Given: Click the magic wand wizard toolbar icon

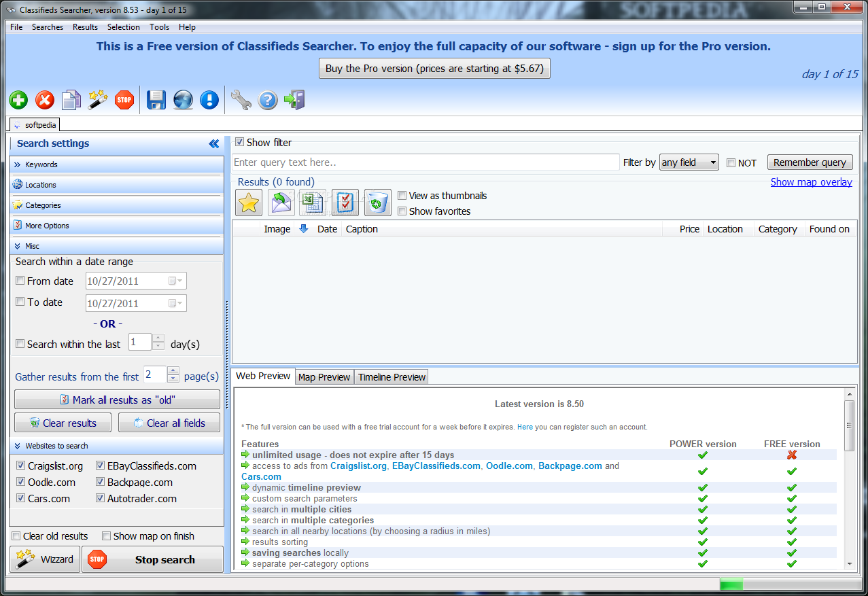Looking at the screenshot, I should [x=98, y=100].
